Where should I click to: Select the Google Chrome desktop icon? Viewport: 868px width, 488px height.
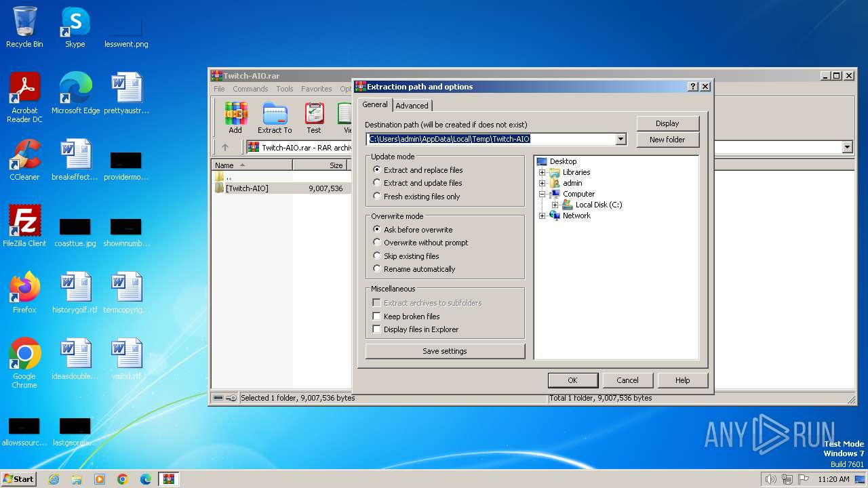(x=24, y=363)
